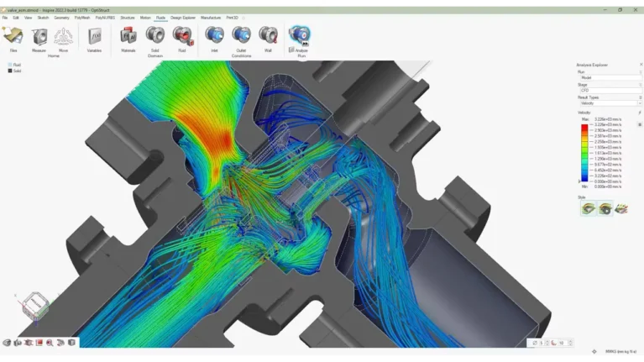Click the Min velocity value 0.000e+00
The width and height of the screenshot is (644, 362).
pos(608,186)
